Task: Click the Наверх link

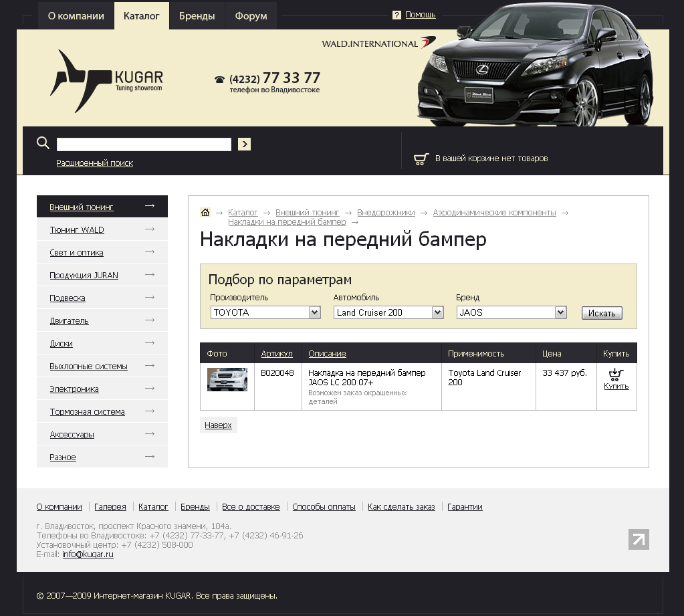Action: click(x=218, y=425)
